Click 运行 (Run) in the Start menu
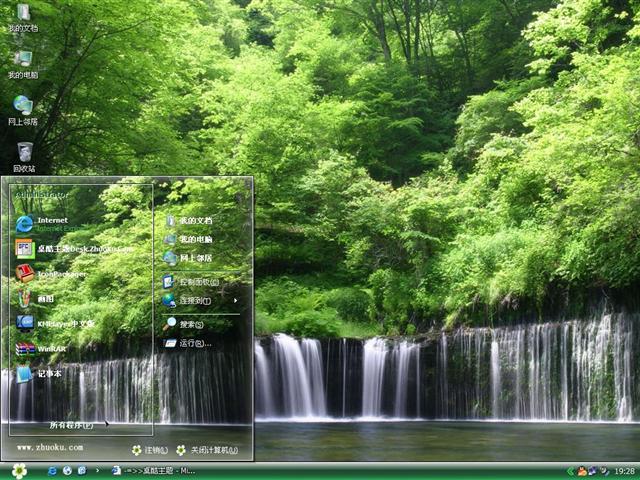The image size is (640, 480). click(x=192, y=343)
